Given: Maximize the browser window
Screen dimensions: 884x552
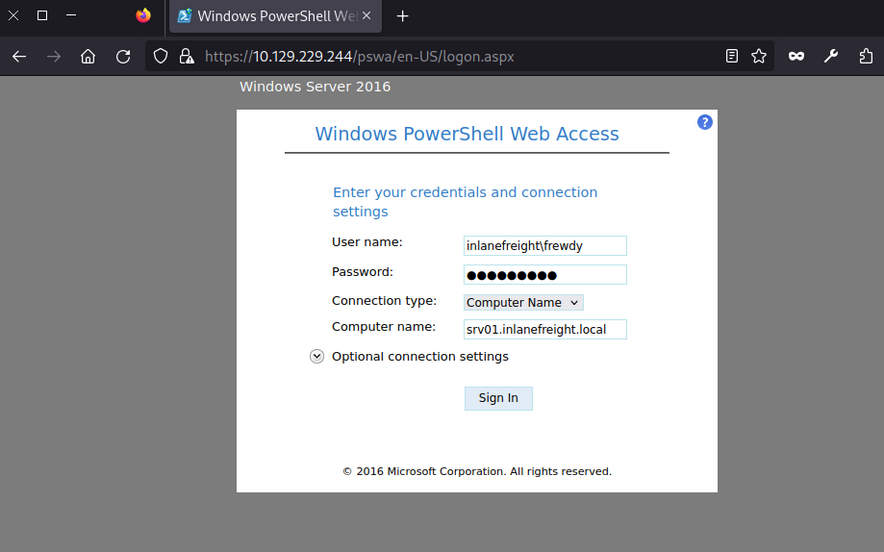Looking at the screenshot, I should click(42, 16).
